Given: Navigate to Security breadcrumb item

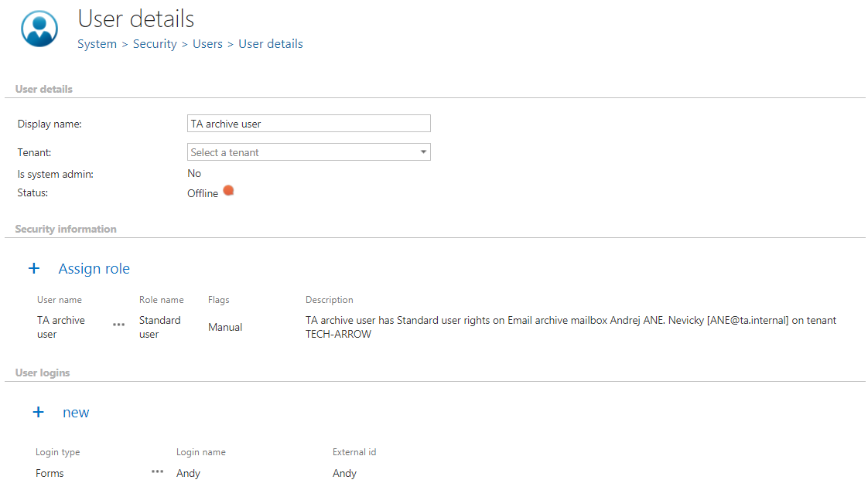Looking at the screenshot, I should pos(155,44).
